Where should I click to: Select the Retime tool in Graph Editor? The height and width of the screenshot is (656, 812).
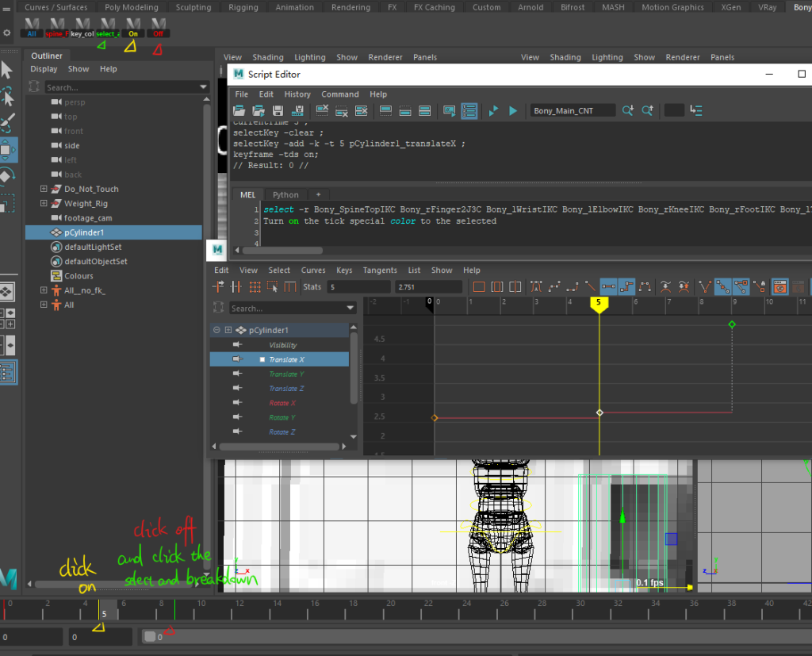[290, 286]
